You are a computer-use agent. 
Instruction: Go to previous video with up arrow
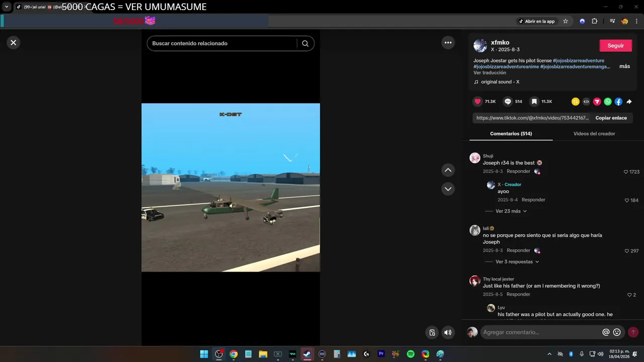(448, 170)
